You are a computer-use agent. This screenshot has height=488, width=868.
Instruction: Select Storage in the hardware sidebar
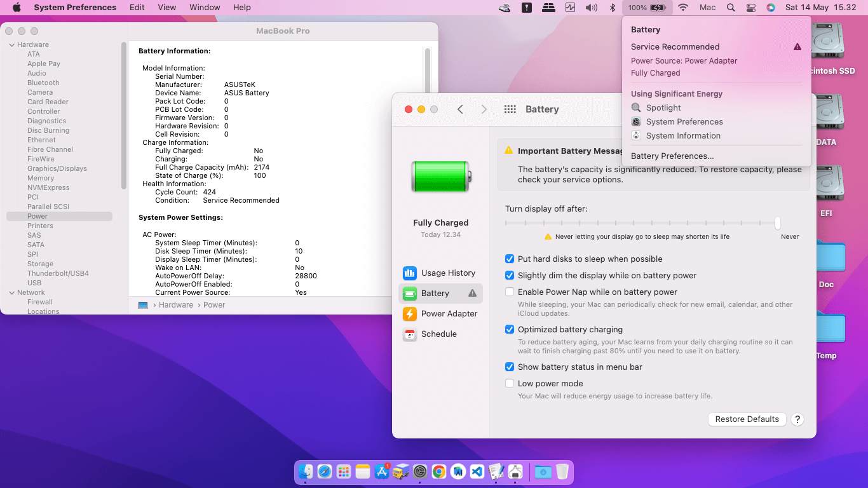40,264
